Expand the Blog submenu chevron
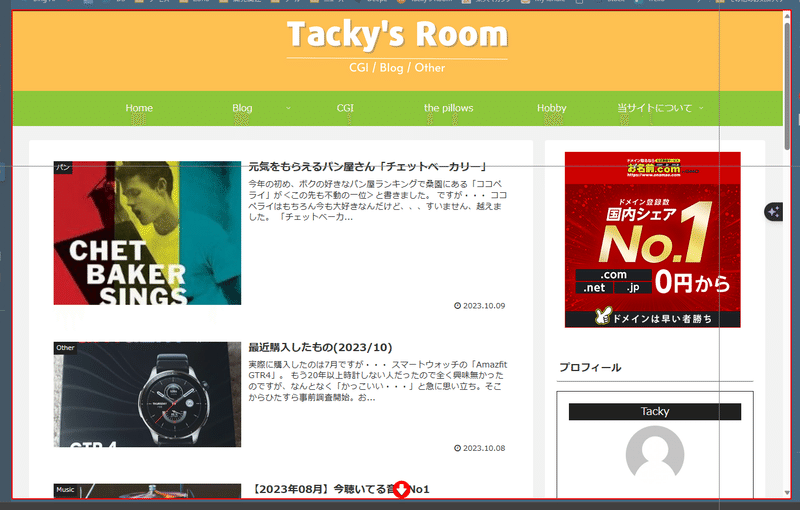Screen dimensions: 800x510 288,108
